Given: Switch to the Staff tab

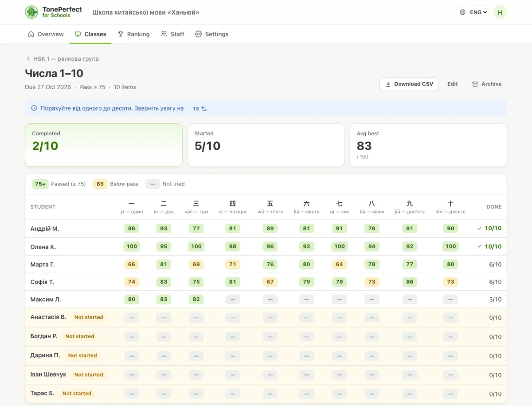Looking at the screenshot, I should point(172,34).
